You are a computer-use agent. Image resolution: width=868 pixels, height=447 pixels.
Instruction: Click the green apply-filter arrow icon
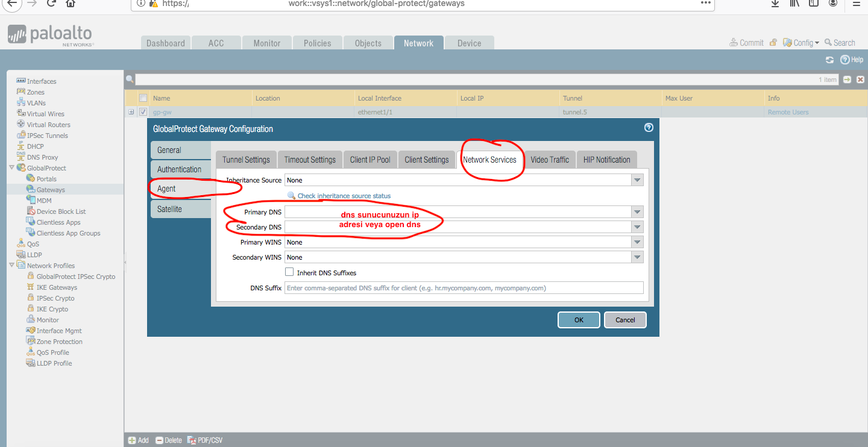848,80
